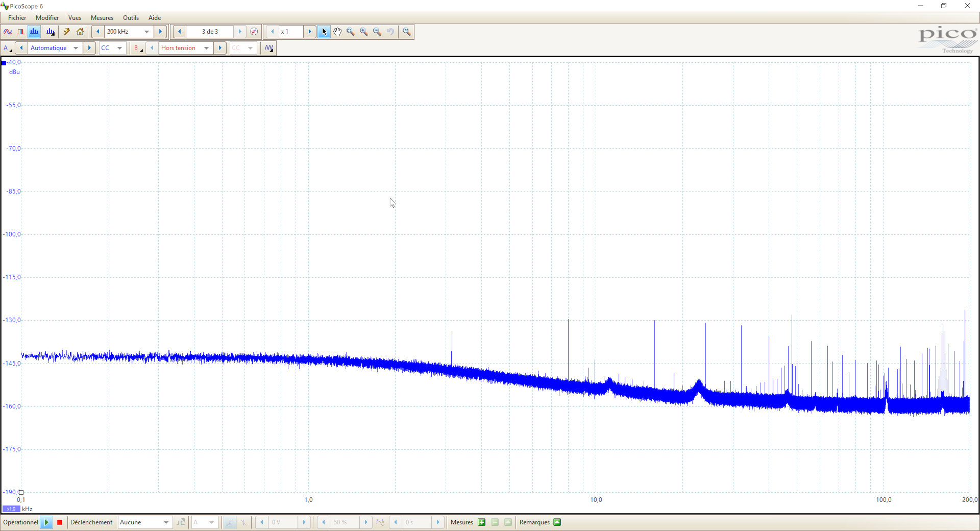Decrease frequency range with left arrow
980x531 pixels.
point(97,32)
